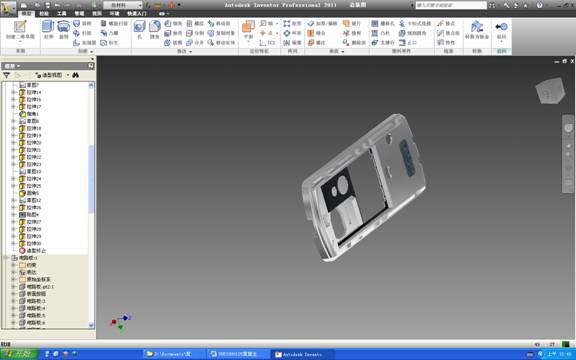The height and width of the screenshot is (360, 576).
Task: Select the Extrude (拉伸) tool in ribbon
Action: [48, 29]
